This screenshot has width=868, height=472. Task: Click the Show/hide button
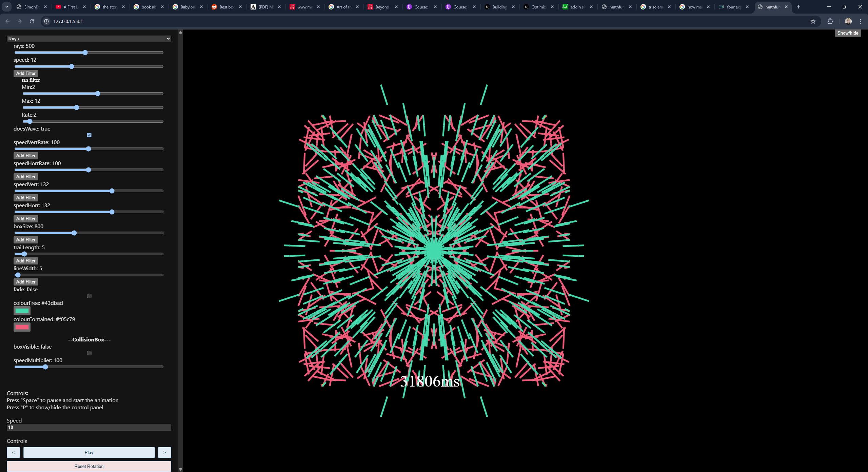(x=847, y=33)
